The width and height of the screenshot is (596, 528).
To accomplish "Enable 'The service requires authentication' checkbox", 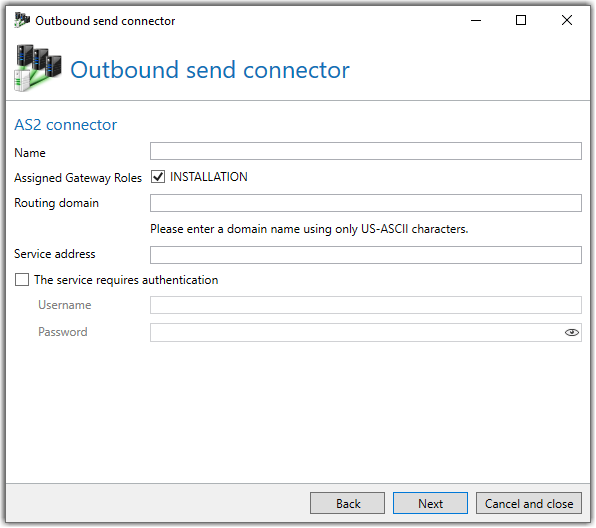I will [x=22, y=280].
